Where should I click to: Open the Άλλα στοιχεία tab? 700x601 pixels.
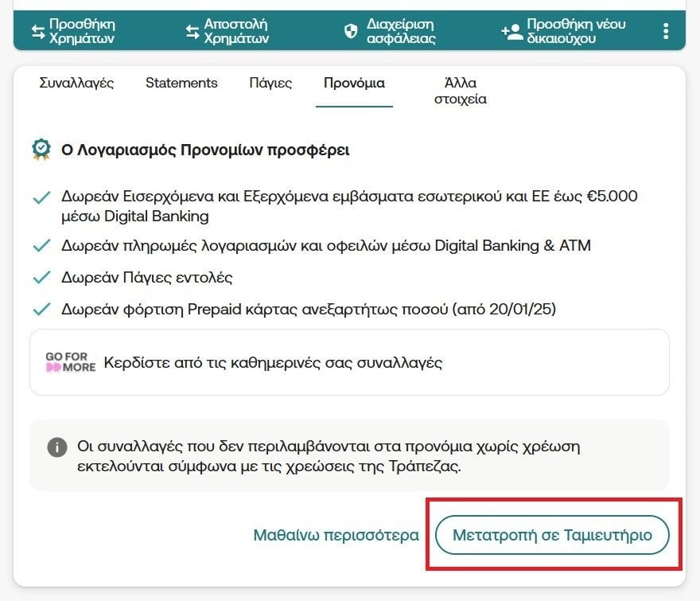click(x=461, y=91)
